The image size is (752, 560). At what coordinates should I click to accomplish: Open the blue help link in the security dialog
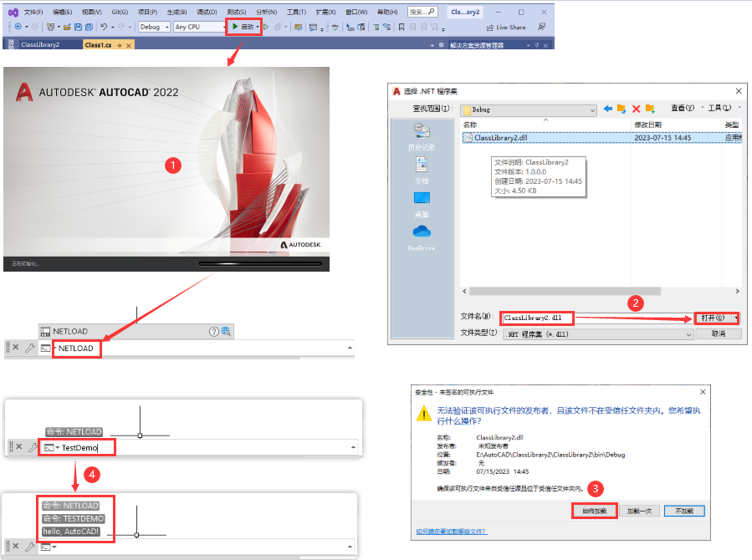coord(451,532)
